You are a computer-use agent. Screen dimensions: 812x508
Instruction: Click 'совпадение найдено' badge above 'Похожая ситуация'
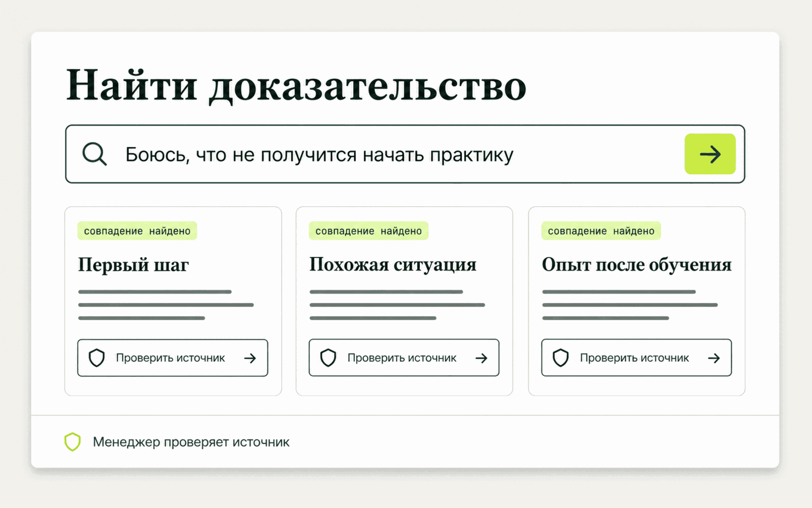pos(368,231)
